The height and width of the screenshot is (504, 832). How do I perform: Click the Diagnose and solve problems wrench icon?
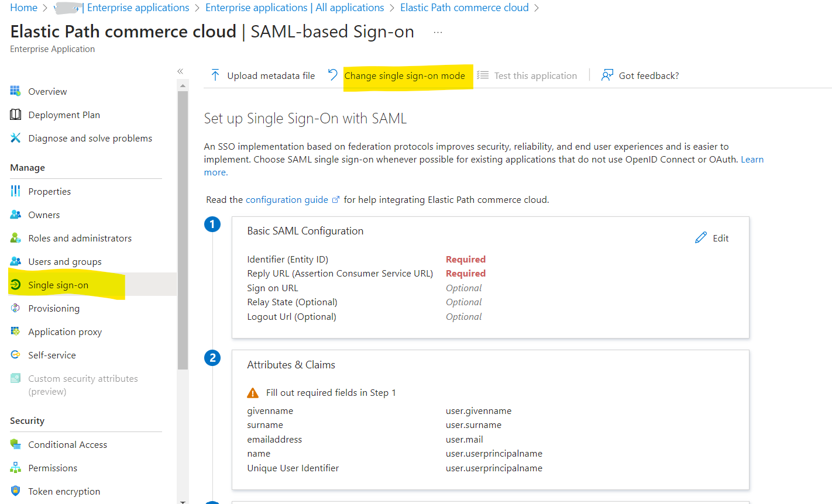point(15,138)
